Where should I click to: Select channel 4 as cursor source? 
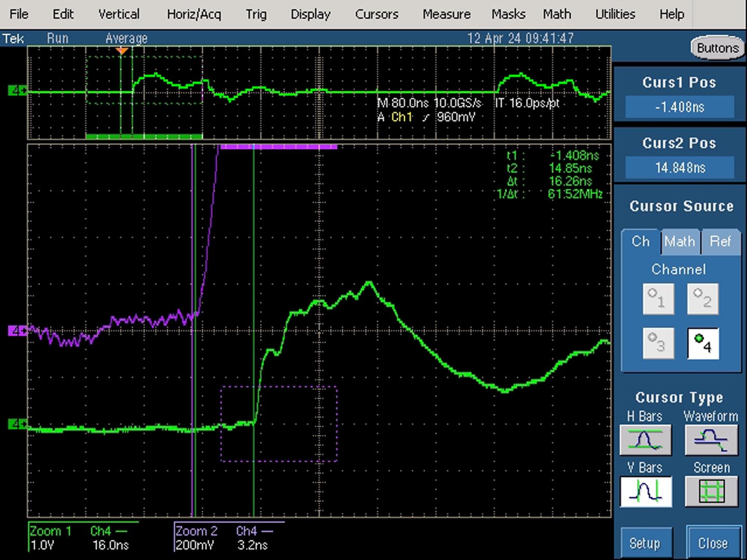703,343
